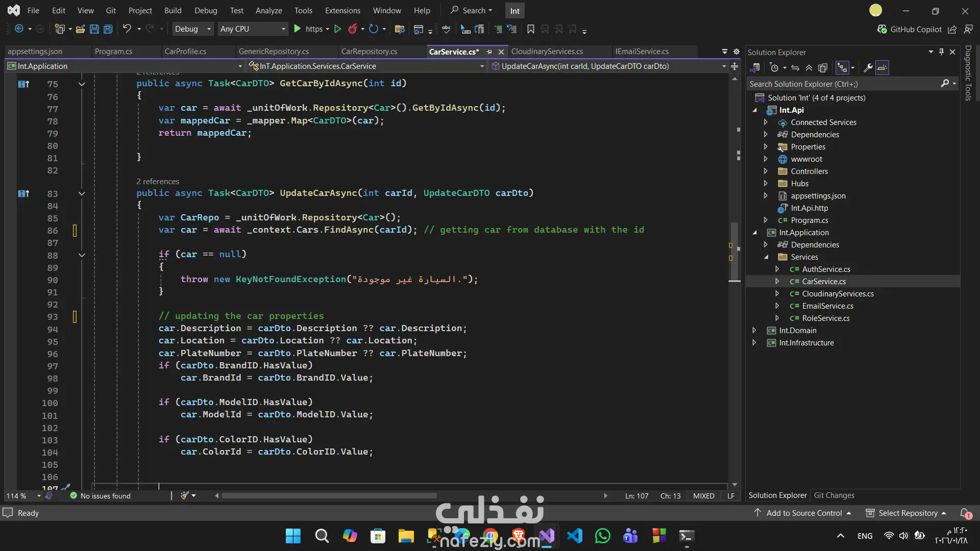
Task: Pin the CarService.cs tab
Action: coord(489,52)
